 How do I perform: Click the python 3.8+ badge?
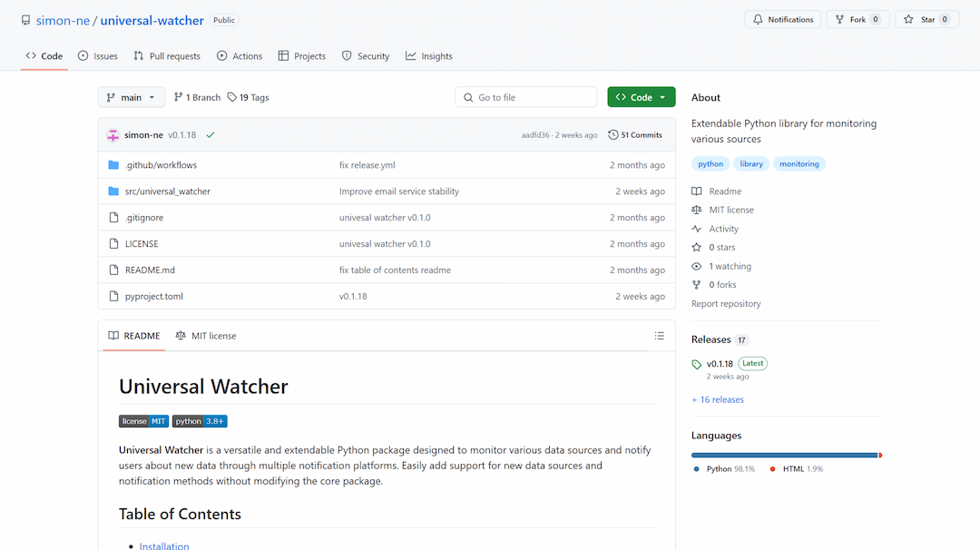[200, 421]
